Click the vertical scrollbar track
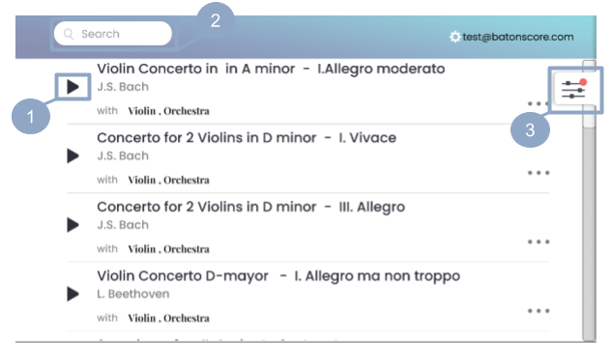Image resolution: width=612 pixels, height=364 pixels. pos(589,234)
